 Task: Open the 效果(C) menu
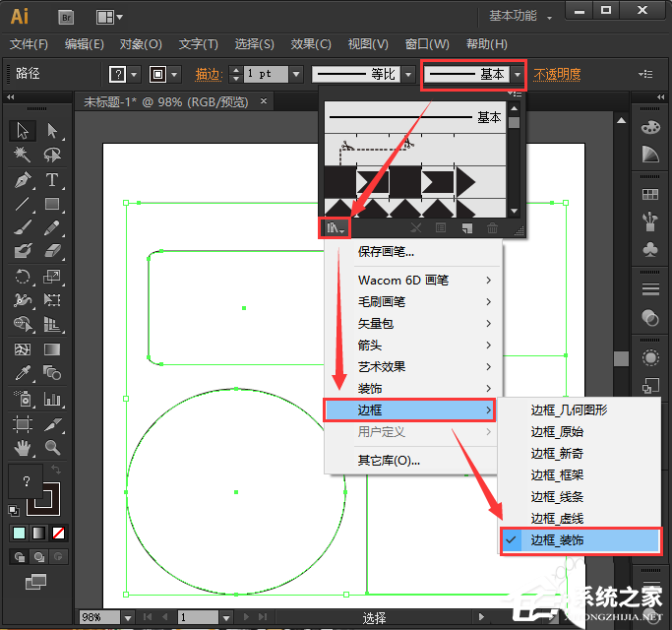[312, 44]
